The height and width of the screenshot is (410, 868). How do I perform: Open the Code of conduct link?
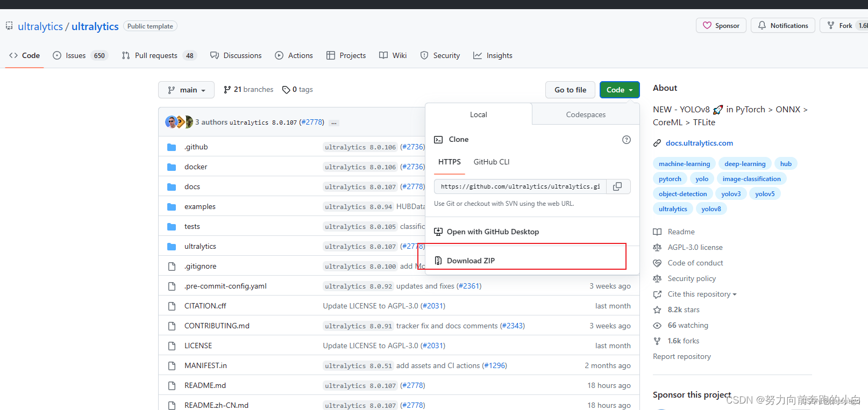695,263
